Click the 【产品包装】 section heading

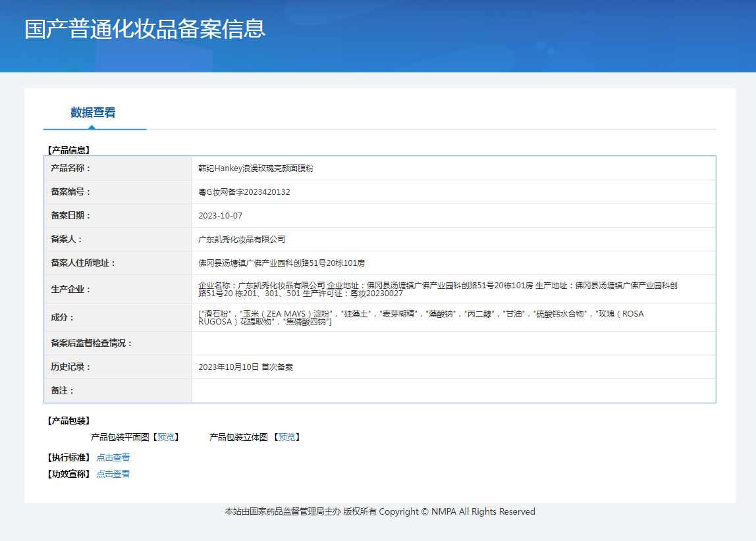coord(68,421)
